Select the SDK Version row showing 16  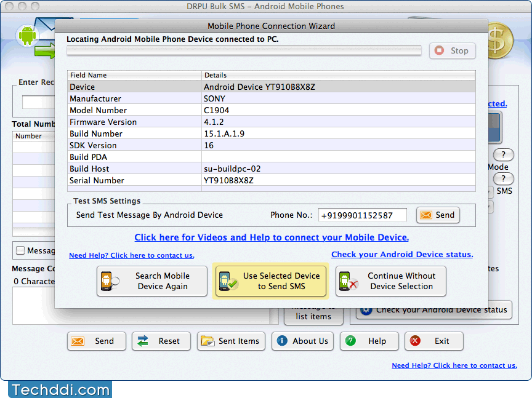[272, 145]
